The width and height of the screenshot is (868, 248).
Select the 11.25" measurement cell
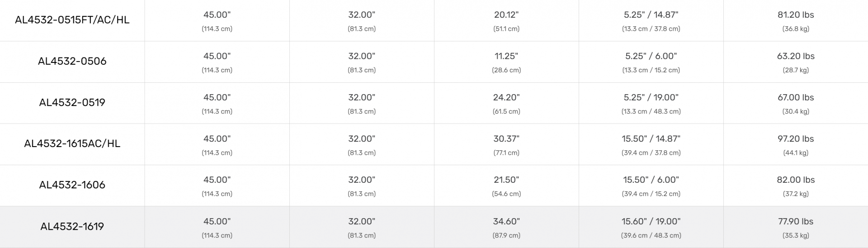(x=506, y=56)
